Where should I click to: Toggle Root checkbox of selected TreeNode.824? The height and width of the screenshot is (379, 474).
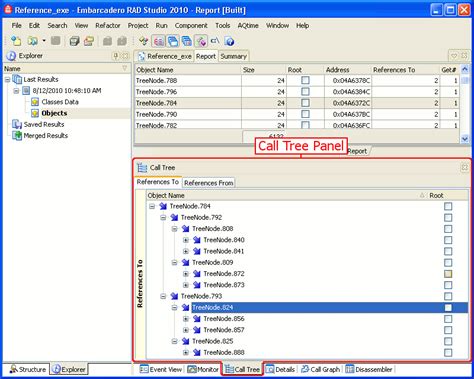(448, 308)
